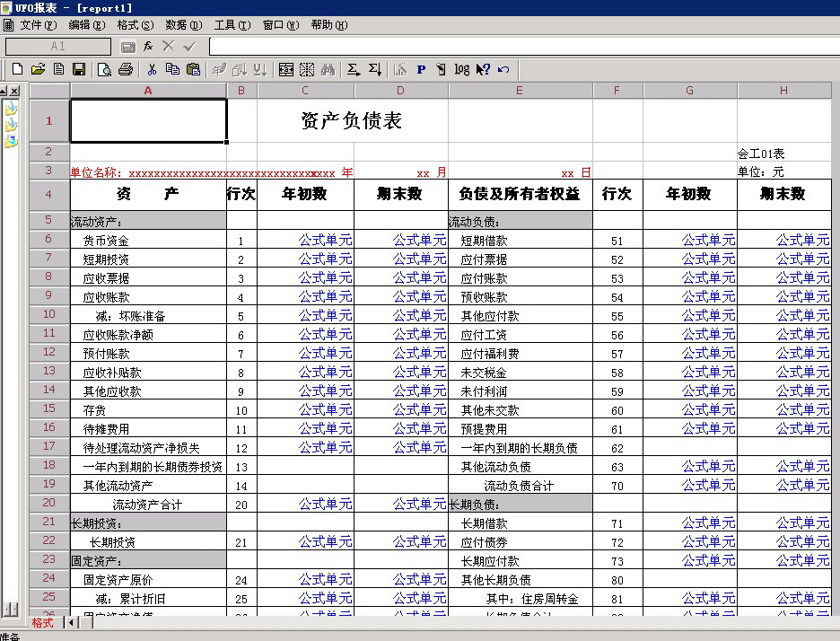Click the bold P toolbar icon

[x=421, y=69]
